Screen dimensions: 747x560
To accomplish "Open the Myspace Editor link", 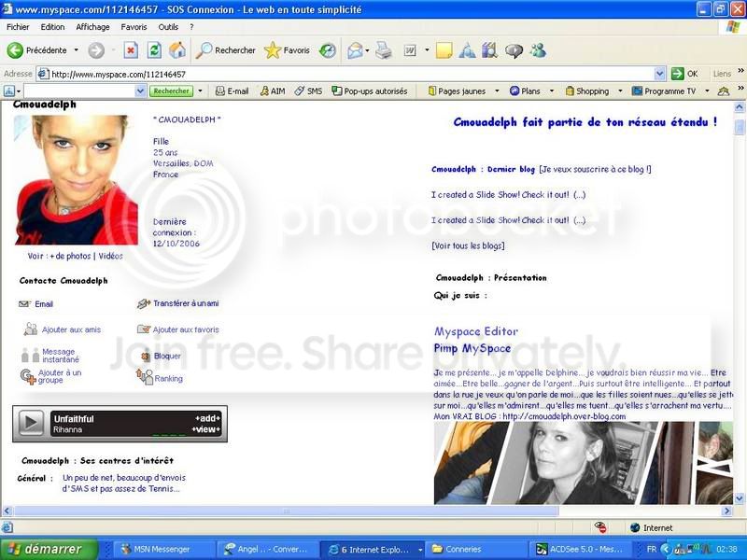I will [x=475, y=331].
